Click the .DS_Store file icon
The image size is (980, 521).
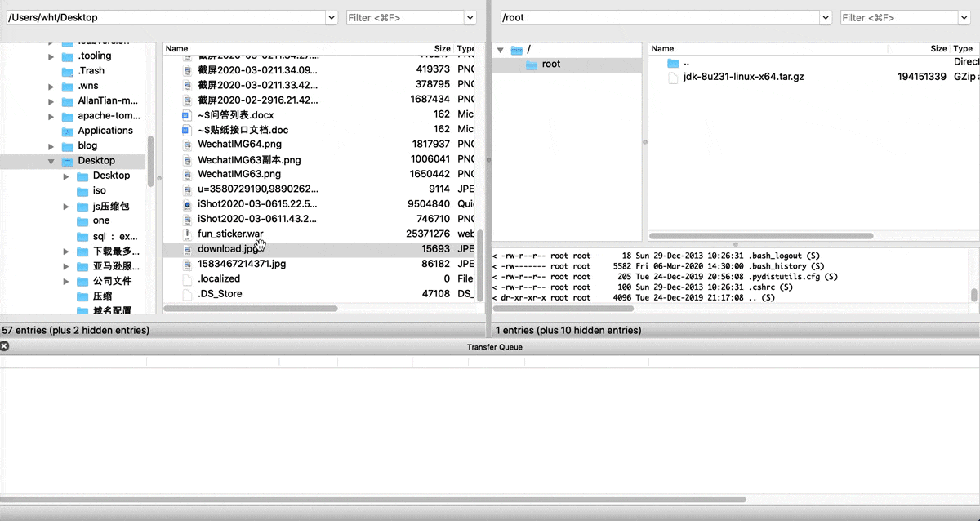point(186,294)
